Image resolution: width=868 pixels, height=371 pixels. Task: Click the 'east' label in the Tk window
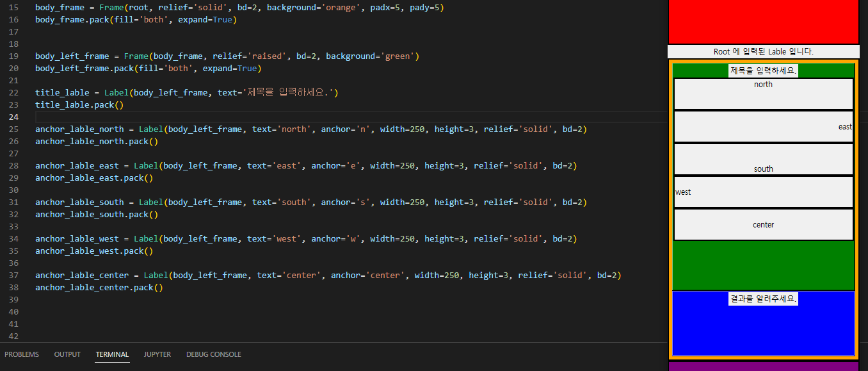pos(763,126)
